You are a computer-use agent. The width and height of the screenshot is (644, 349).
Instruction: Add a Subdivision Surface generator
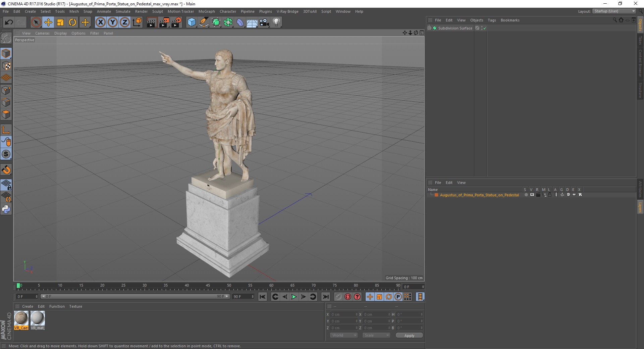(216, 22)
